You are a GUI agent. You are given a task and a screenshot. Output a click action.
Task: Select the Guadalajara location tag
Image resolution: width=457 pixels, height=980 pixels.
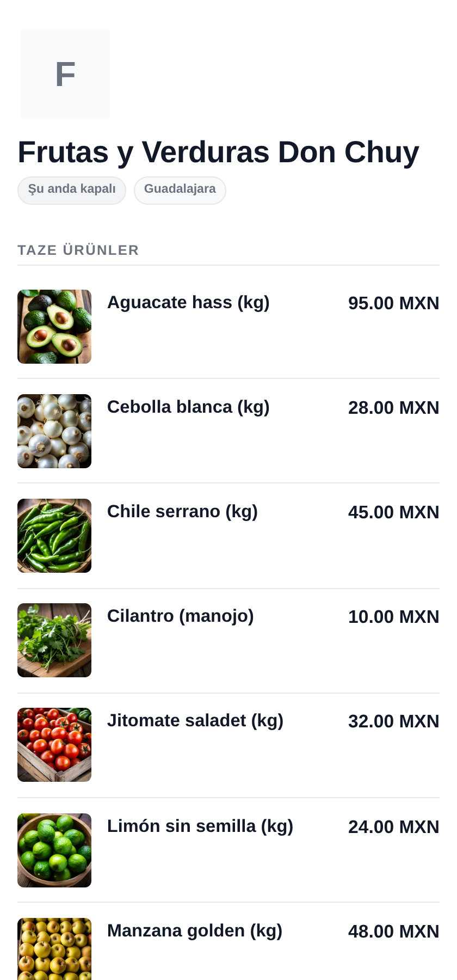click(180, 190)
